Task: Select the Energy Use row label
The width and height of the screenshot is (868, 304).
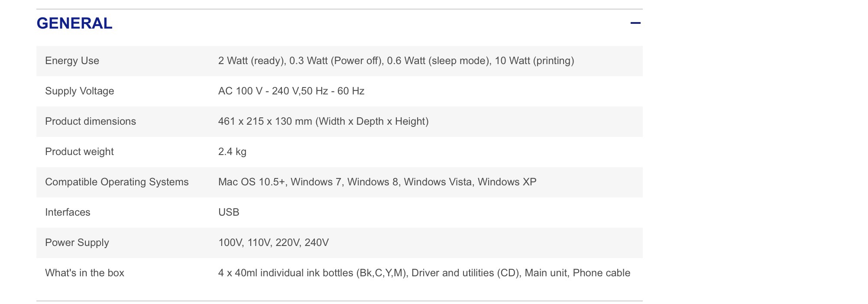Action: tap(72, 61)
